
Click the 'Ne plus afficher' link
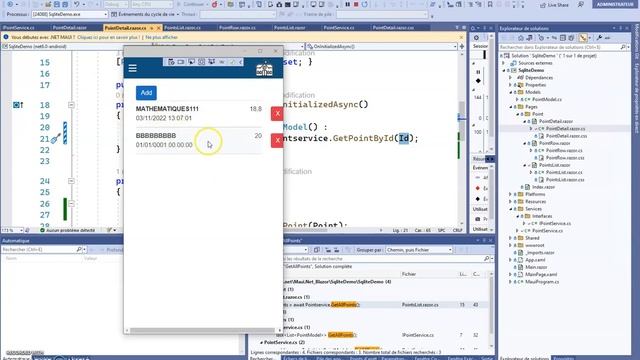161,37
